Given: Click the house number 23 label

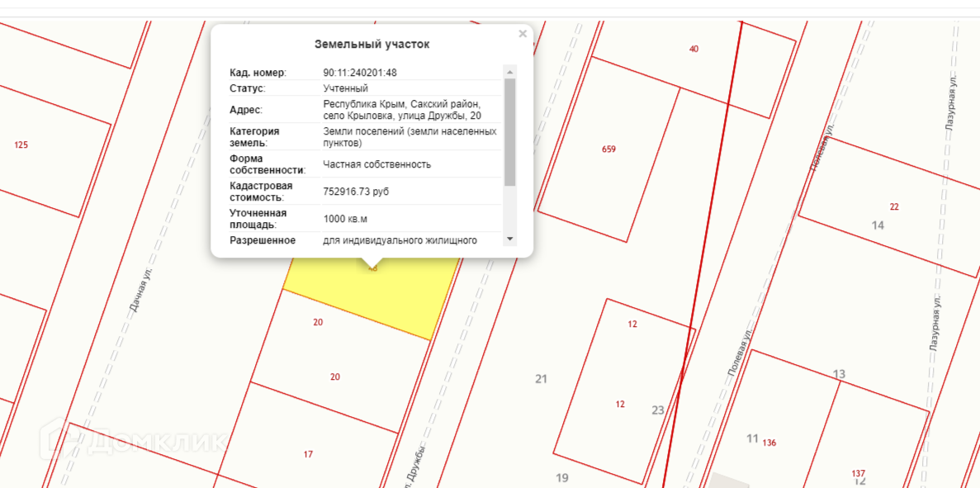Looking at the screenshot, I should tap(657, 410).
